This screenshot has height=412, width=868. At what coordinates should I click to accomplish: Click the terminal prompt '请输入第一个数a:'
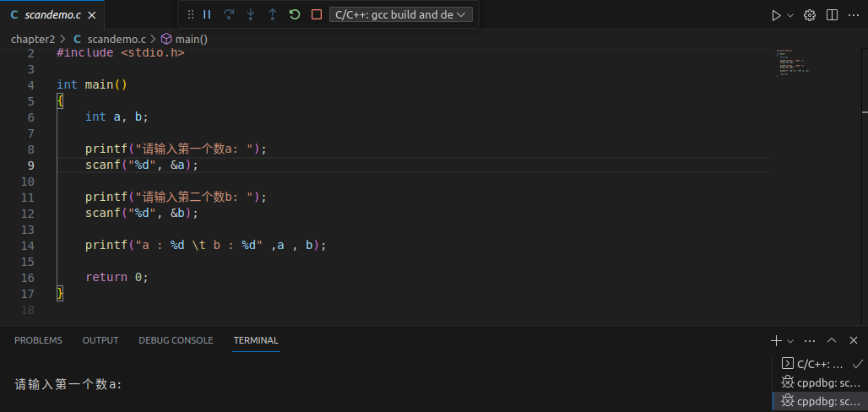[x=68, y=384]
